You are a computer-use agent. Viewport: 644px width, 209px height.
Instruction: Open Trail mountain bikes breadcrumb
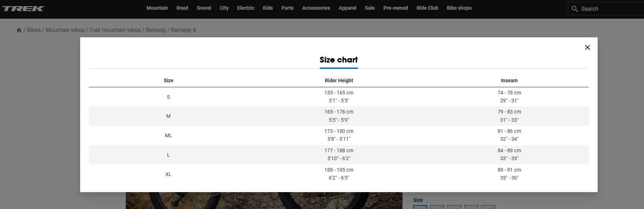(115, 30)
